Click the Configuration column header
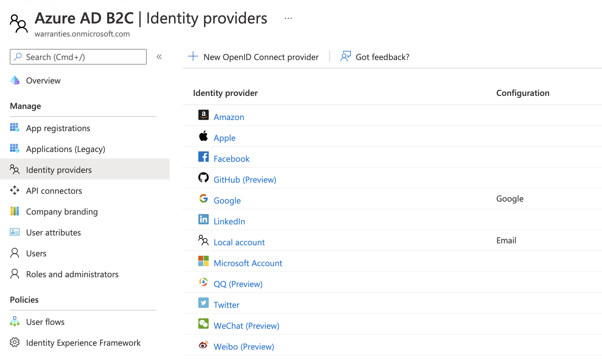Image resolution: width=602 pixels, height=364 pixels. 523,93
